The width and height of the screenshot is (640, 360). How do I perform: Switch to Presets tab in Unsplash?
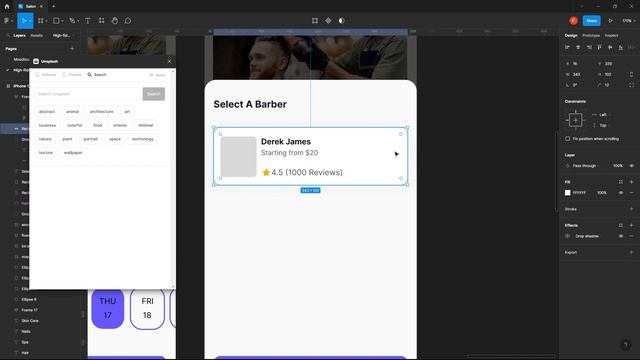72,75
